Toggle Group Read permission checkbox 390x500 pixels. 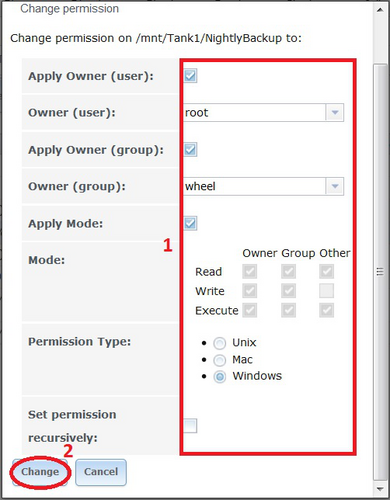(288, 271)
